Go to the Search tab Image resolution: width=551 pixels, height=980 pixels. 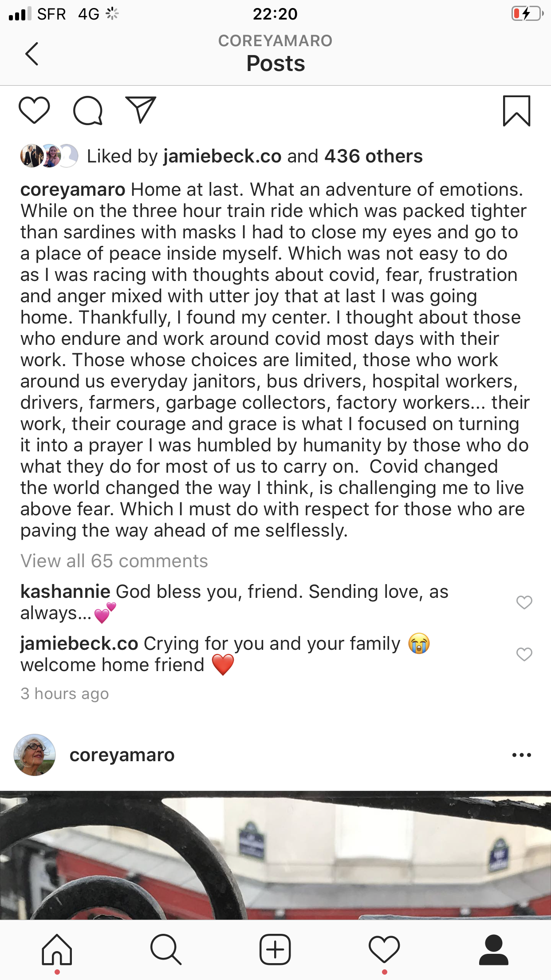click(166, 950)
